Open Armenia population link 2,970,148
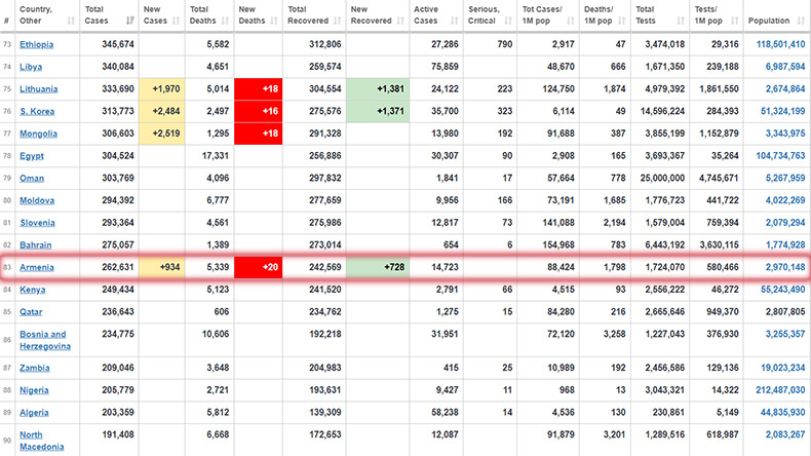Image resolution: width=811 pixels, height=456 pixels. 785,267
